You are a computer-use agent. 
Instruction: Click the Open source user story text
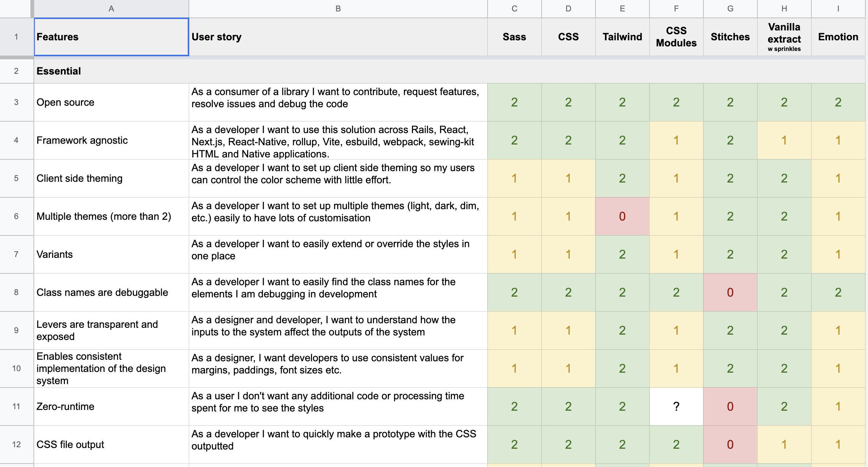coord(335,98)
